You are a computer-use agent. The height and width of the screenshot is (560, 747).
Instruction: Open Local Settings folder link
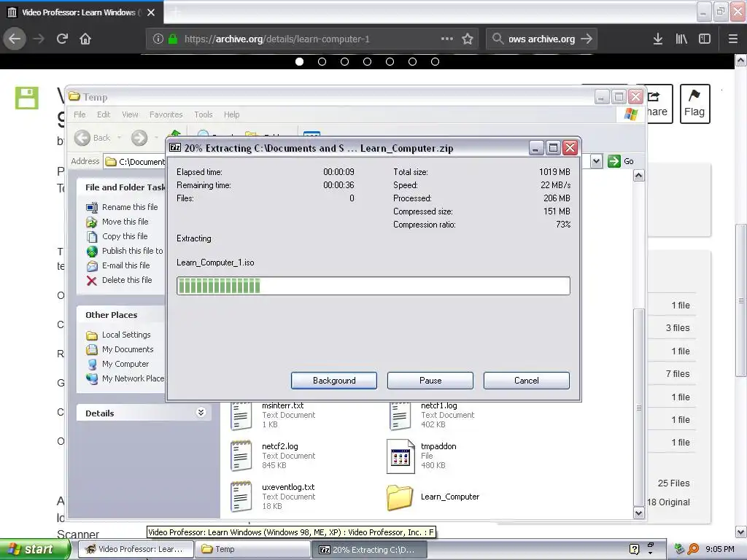pos(119,335)
